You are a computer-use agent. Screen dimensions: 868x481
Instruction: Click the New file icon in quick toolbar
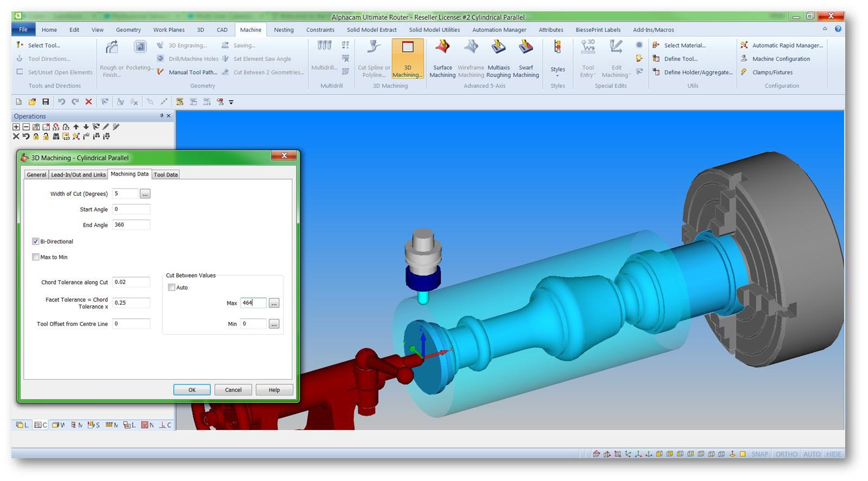(19, 102)
